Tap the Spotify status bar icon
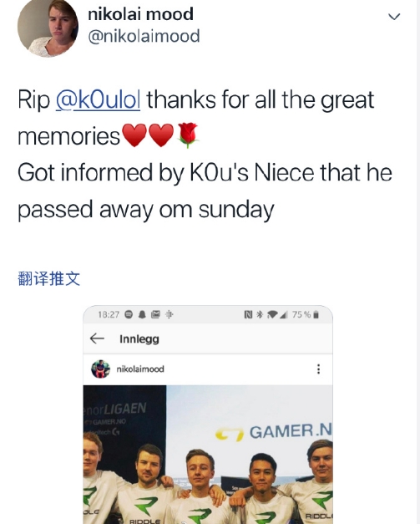Image resolution: width=420 pixels, height=524 pixels. [129, 314]
